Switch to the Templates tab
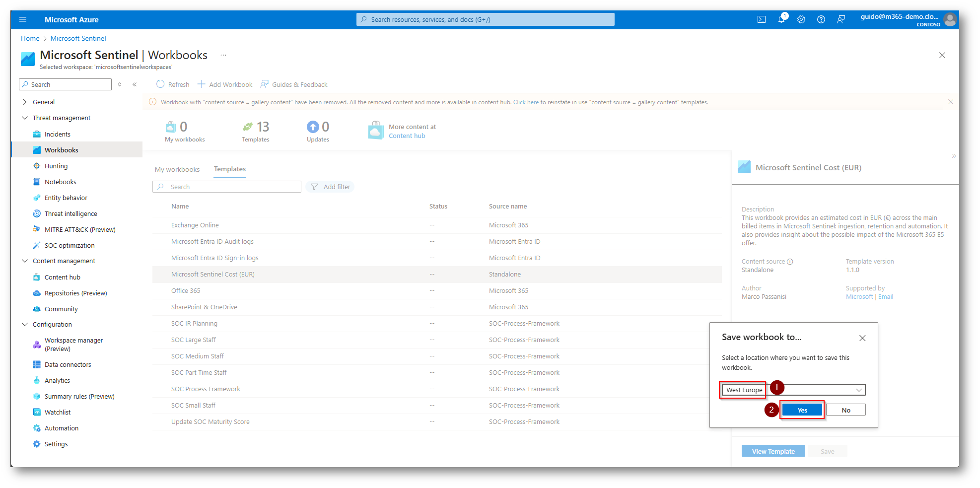The width and height of the screenshot is (980, 488). pos(230,169)
